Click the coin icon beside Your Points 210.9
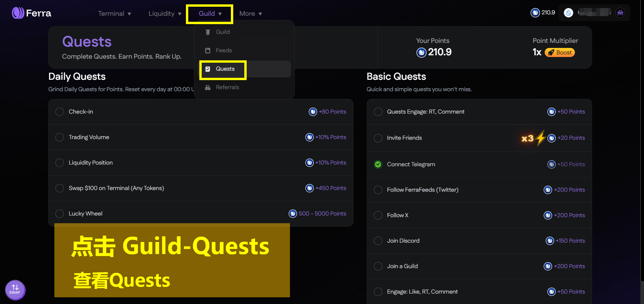This screenshot has width=644, height=304. (421, 52)
